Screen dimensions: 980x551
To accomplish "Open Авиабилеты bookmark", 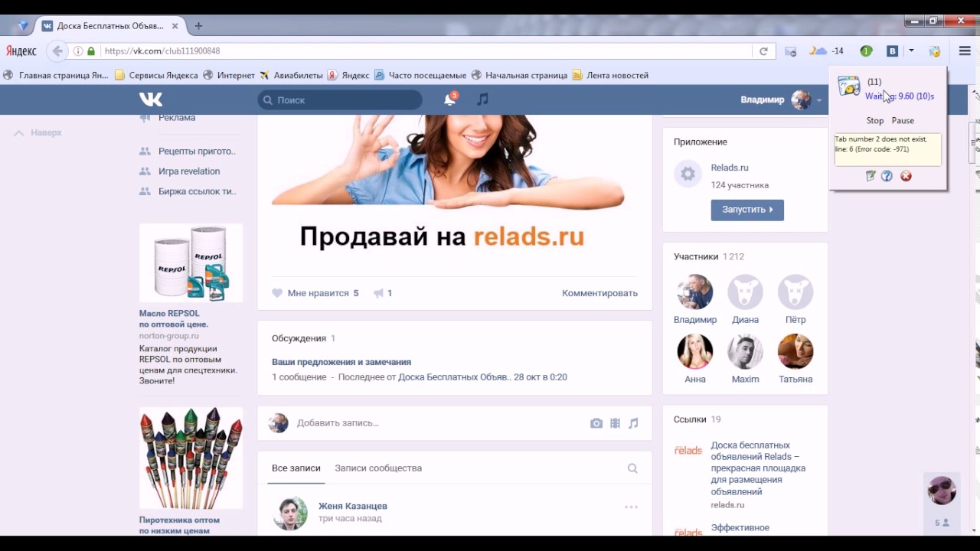I will [291, 75].
